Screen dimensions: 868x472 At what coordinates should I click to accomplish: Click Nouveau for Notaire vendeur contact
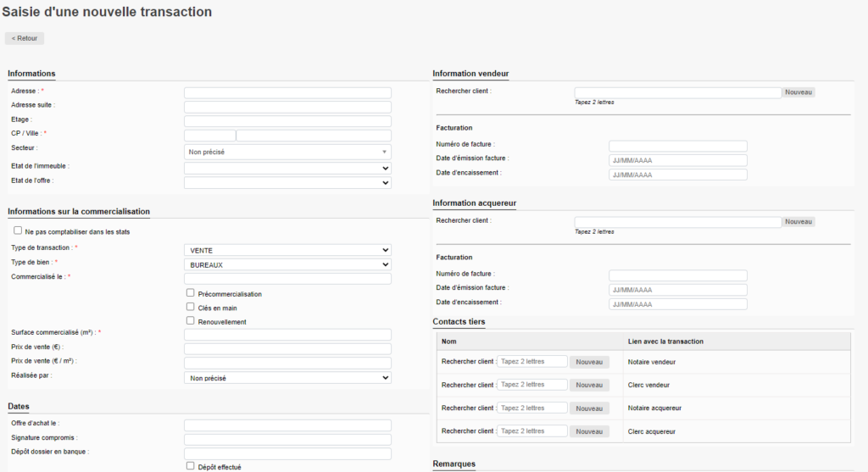589,362
